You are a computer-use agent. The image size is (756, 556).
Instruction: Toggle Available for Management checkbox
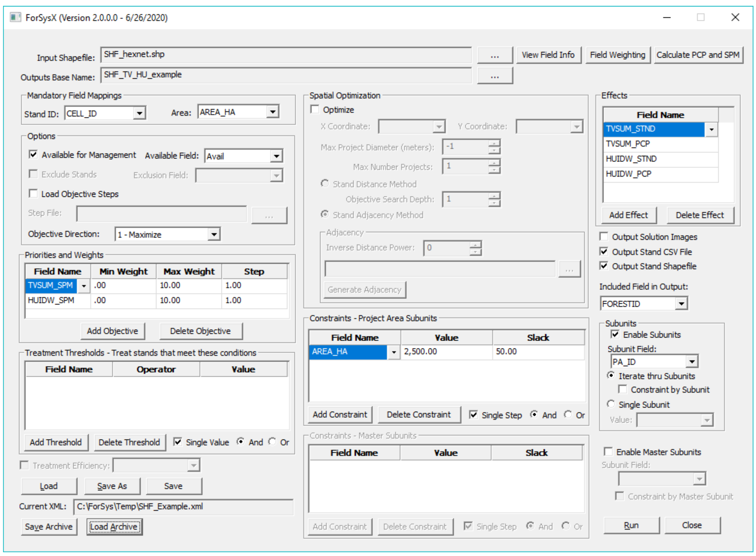point(33,155)
